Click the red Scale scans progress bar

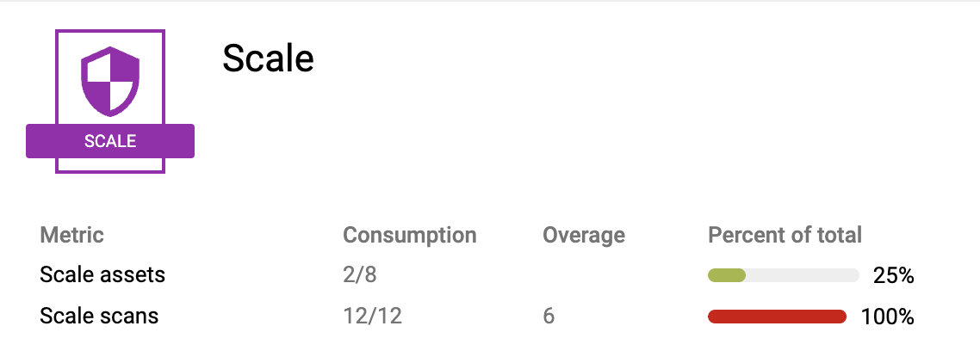coord(777,317)
